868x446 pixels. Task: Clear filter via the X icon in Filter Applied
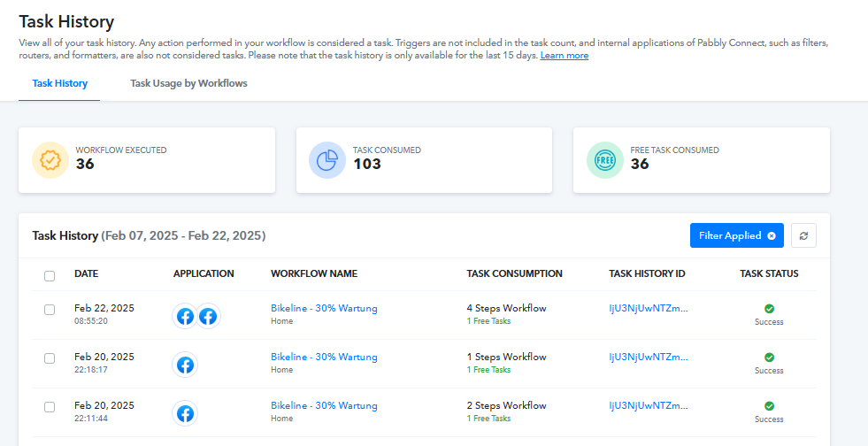coord(772,235)
